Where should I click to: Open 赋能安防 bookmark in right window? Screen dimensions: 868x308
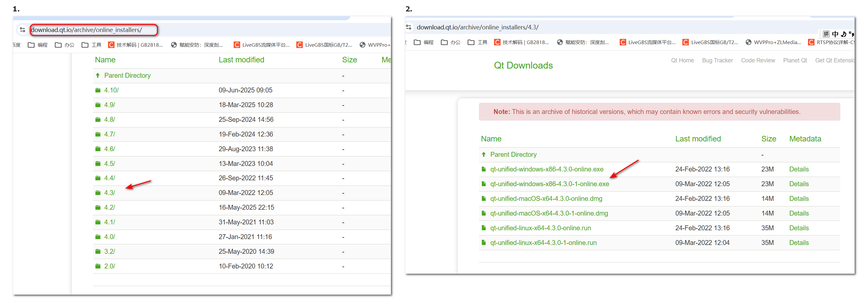tap(583, 42)
